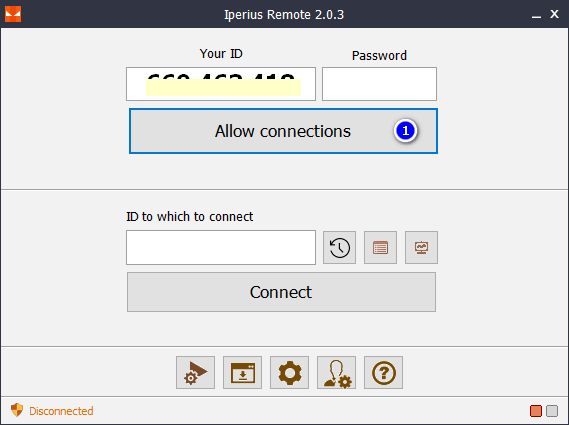
Task: Open the address book list icon
Action: (x=380, y=248)
